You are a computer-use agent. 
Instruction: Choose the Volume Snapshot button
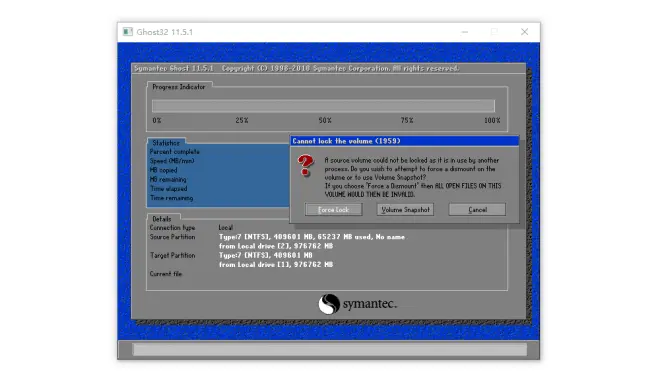(x=405, y=210)
